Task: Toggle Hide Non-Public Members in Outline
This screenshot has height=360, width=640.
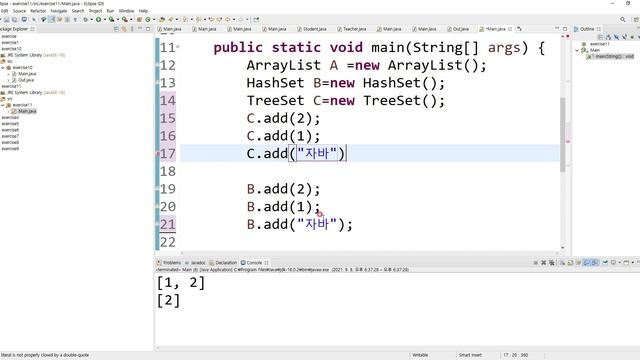Action: click(632, 37)
